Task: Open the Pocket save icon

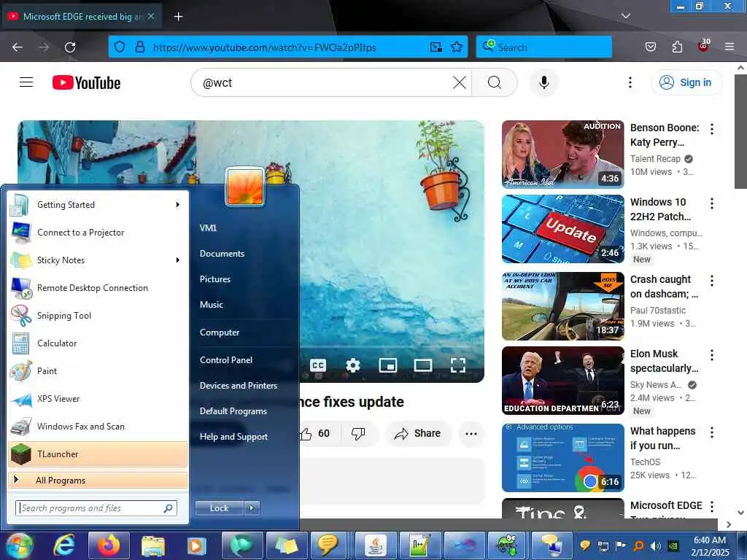Action: (650, 47)
